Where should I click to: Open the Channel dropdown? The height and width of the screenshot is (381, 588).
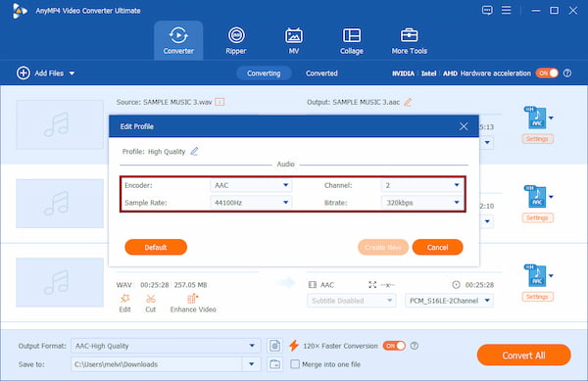[x=421, y=185]
